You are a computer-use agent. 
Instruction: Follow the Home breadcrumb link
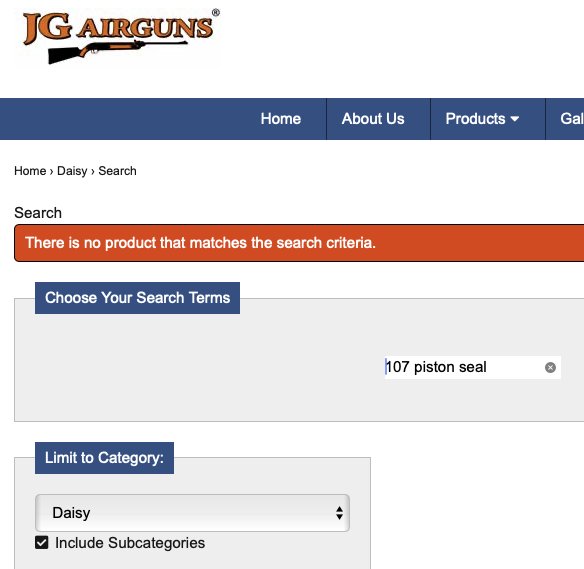[x=30, y=171]
